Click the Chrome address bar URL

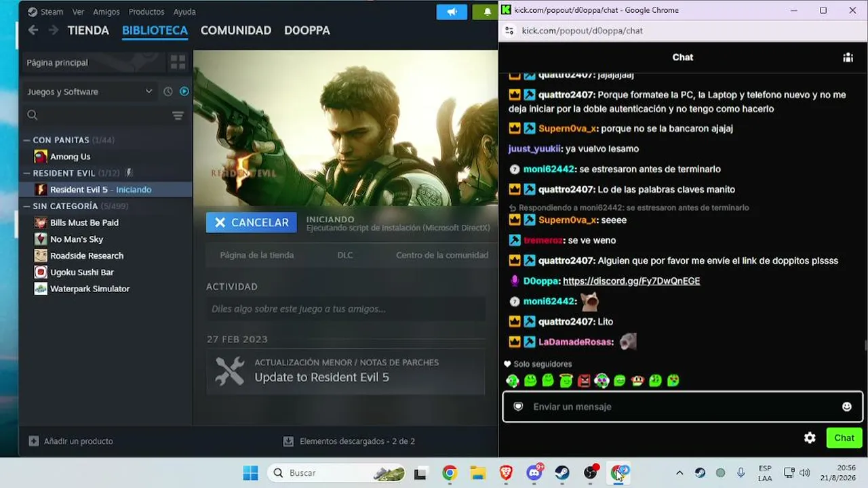[x=583, y=30]
